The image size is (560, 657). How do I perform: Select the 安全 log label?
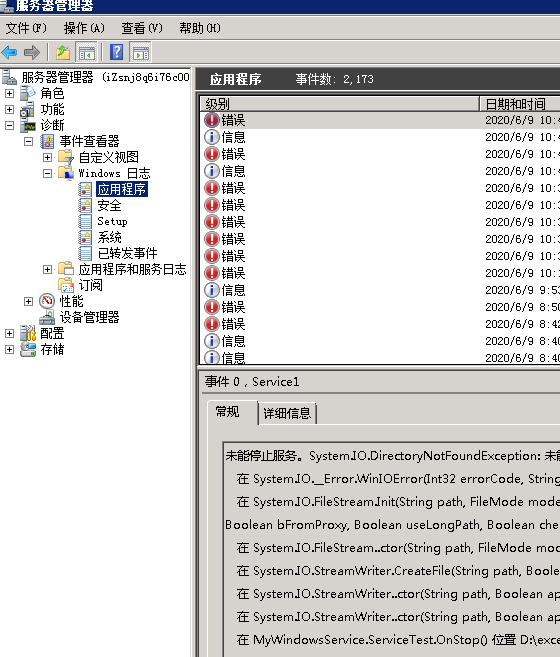pos(109,205)
